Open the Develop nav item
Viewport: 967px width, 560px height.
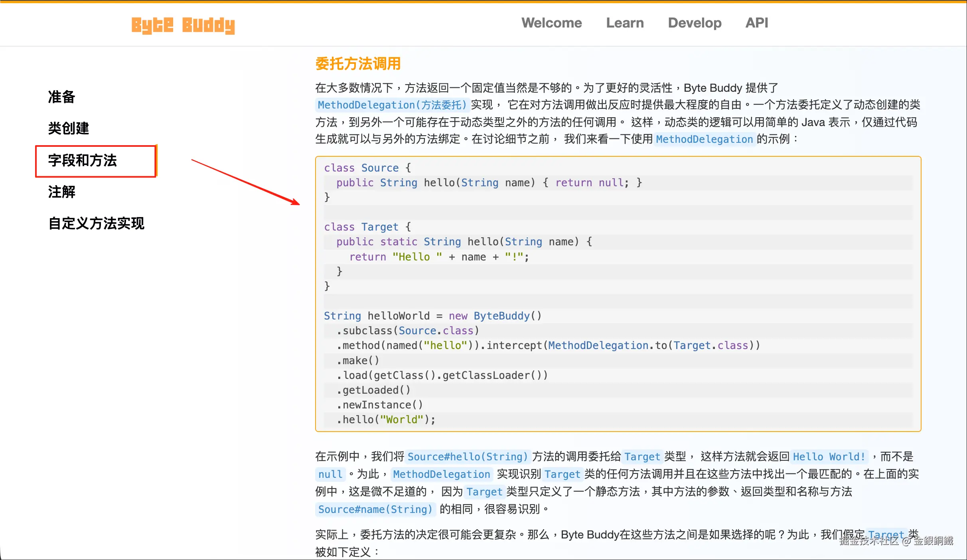click(695, 23)
